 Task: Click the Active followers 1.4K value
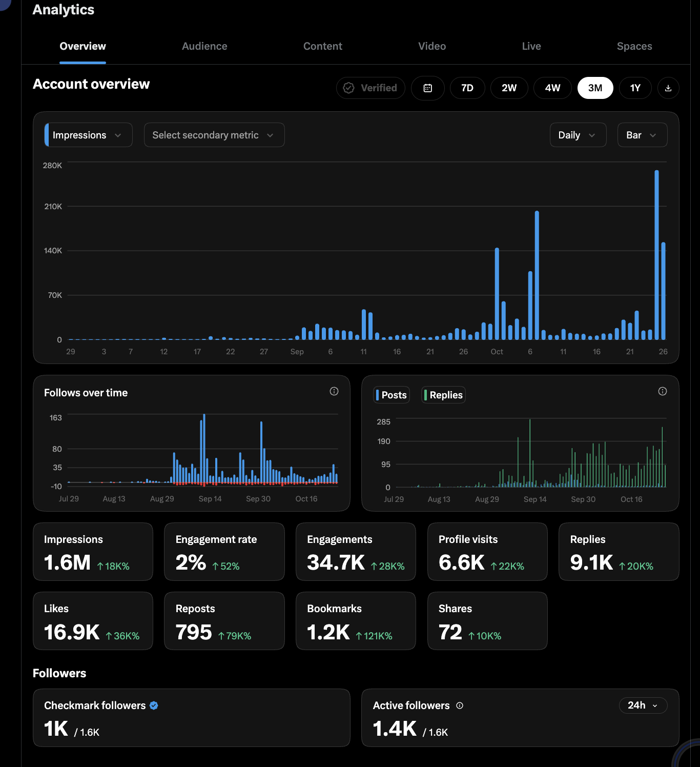click(x=395, y=729)
